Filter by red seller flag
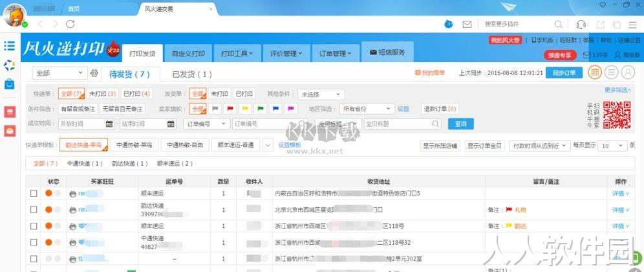Screen dimensions: 644x272 pyautogui.click(x=230, y=109)
